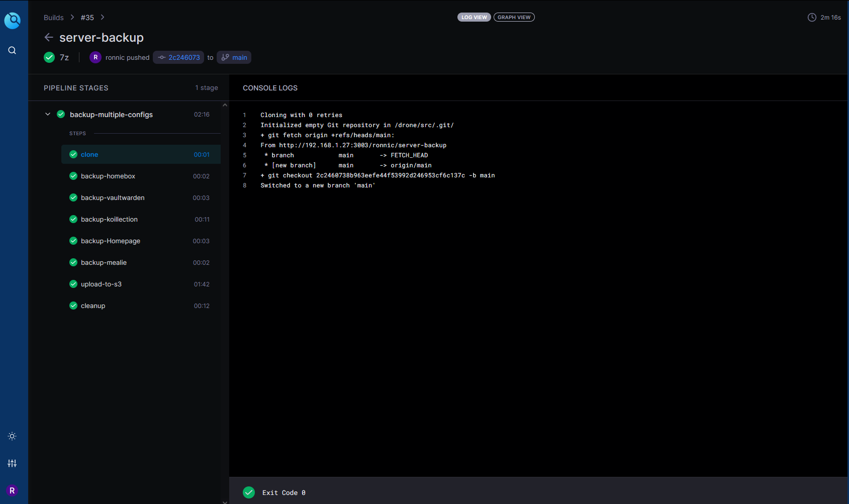This screenshot has width=849, height=504.
Task: Collapse the backup-multiple-configs stage
Action: [x=48, y=115]
